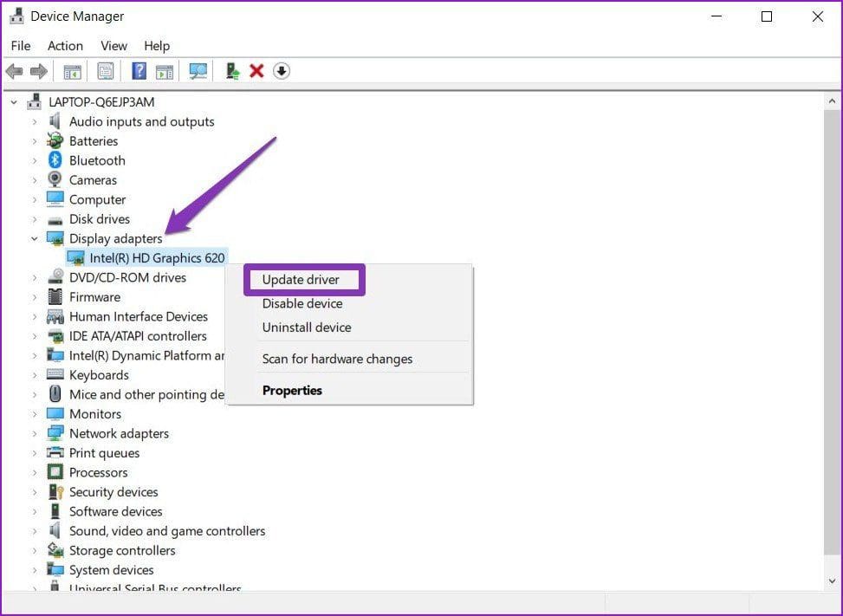Click the scrollbar up arrow
843x616 pixels.
point(833,101)
